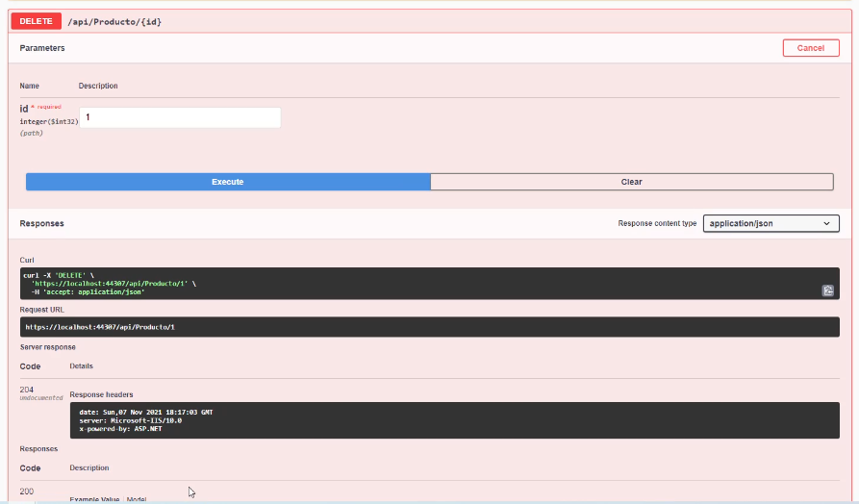Click the integer($int32) type label
The height and width of the screenshot is (504, 859).
(x=49, y=121)
